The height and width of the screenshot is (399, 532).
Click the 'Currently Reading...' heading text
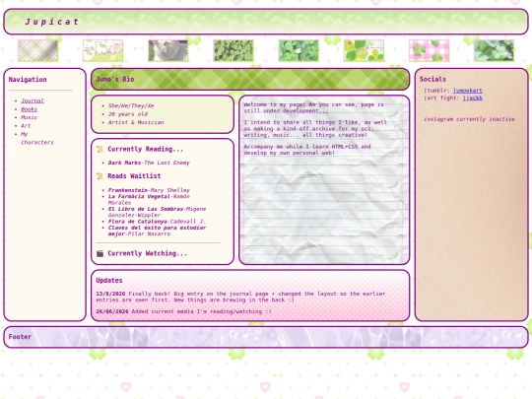pyautogui.click(x=145, y=150)
